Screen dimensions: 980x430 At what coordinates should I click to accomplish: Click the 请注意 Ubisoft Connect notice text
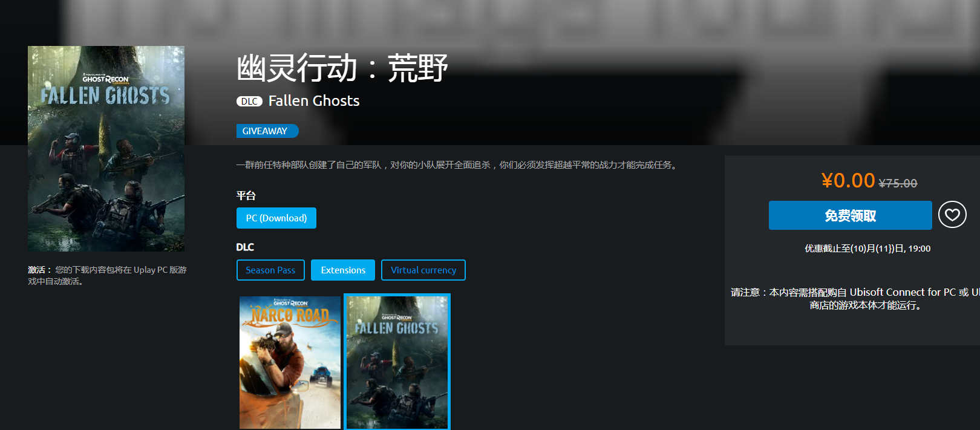coord(855,299)
